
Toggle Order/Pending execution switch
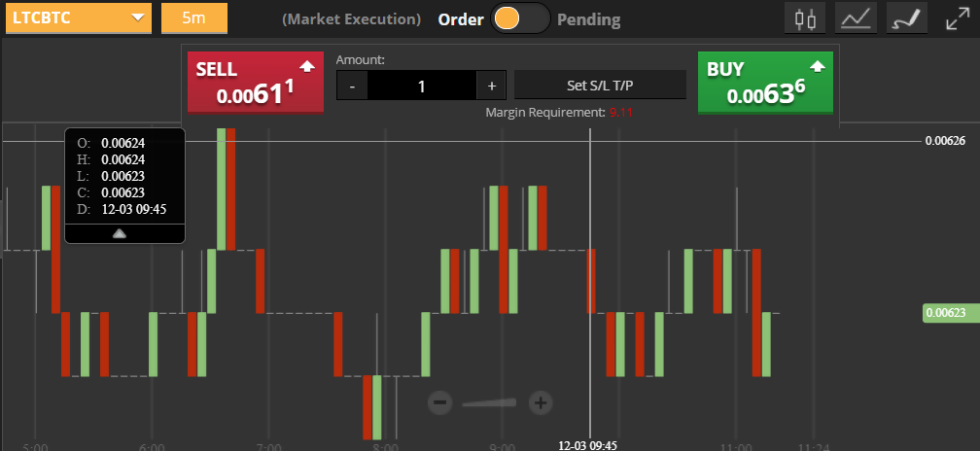[x=520, y=19]
